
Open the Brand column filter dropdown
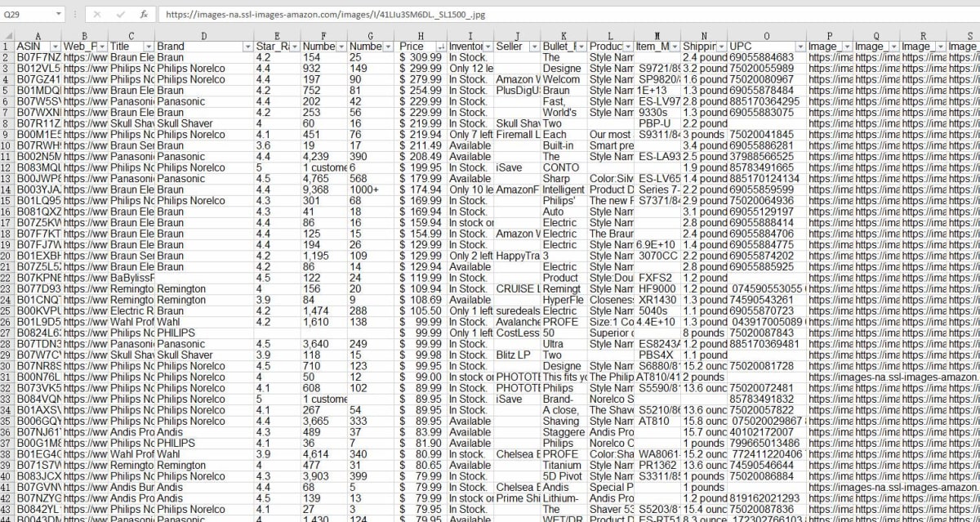point(247,47)
